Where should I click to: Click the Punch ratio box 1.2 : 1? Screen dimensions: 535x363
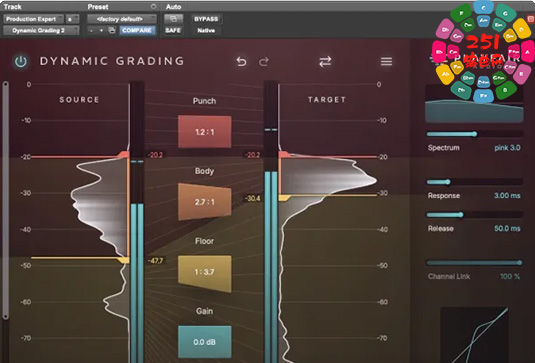(205, 132)
